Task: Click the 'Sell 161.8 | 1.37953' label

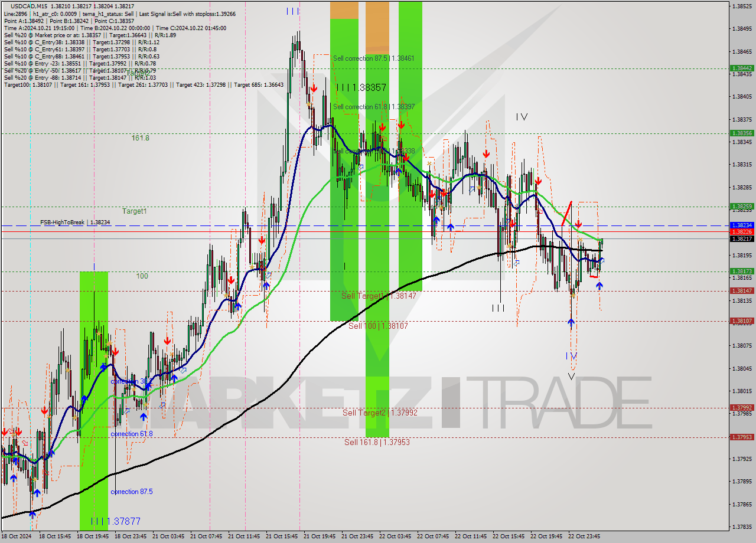Action: click(377, 442)
